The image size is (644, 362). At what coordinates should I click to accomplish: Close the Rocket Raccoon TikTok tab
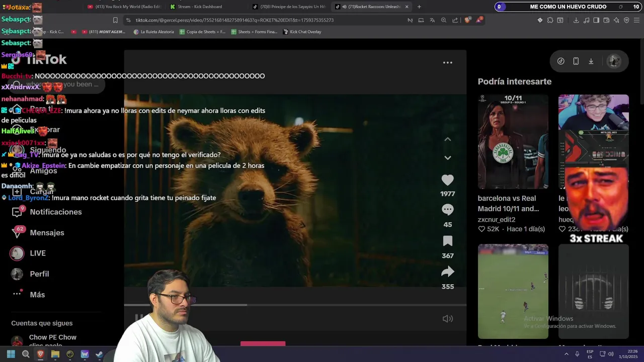[407, 7]
